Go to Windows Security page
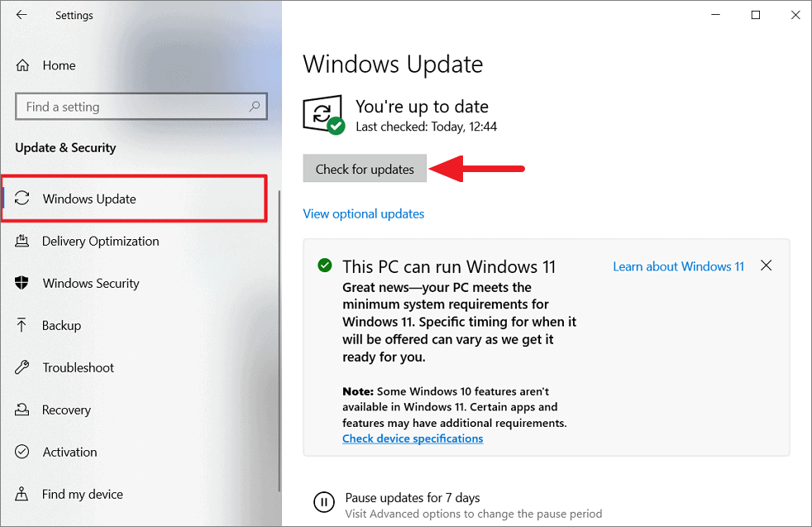 tap(91, 283)
